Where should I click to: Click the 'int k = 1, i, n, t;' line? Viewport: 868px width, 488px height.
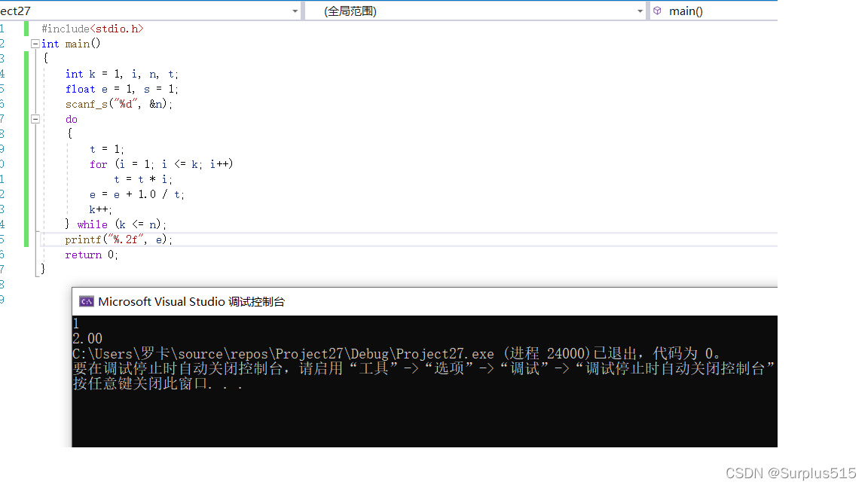coord(122,74)
